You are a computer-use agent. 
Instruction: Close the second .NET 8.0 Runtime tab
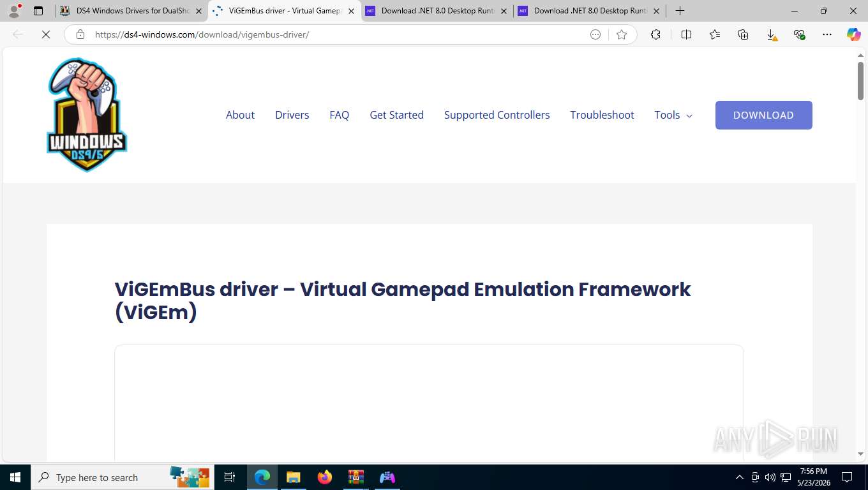(656, 11)
